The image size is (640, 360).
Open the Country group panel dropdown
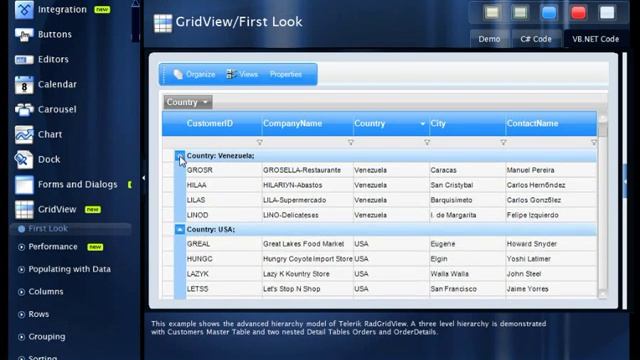[x=205, y=102]
